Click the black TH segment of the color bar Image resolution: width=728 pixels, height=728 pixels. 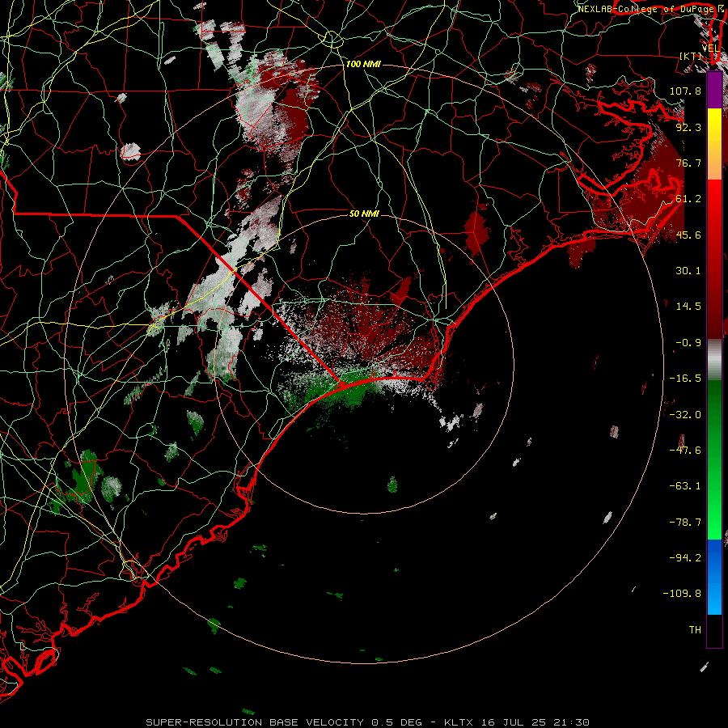pyautogui.click(x=714, y=630)
